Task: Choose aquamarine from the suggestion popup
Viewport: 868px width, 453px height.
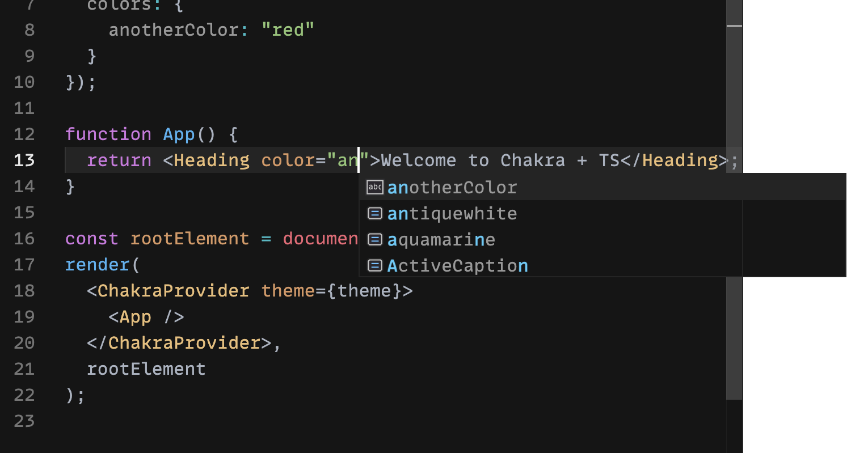Action: click(441, 239)
